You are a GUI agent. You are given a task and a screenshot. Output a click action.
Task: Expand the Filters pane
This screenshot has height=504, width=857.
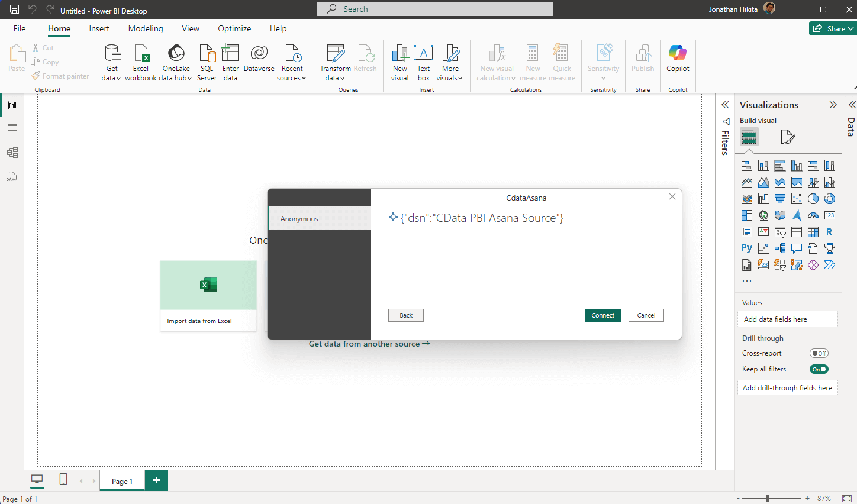click(x=725, y=105)
